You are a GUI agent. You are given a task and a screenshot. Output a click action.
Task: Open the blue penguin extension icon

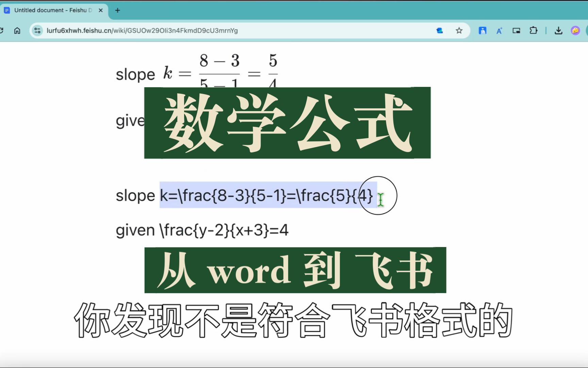483,30
